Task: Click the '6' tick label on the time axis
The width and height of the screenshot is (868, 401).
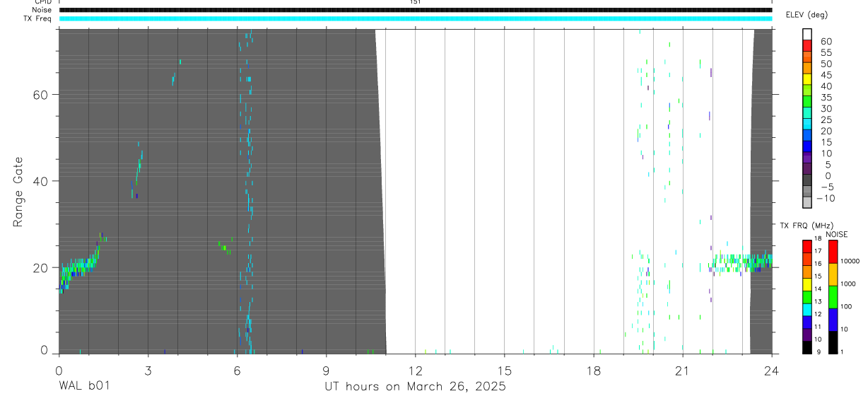Action: pos(237,370)
